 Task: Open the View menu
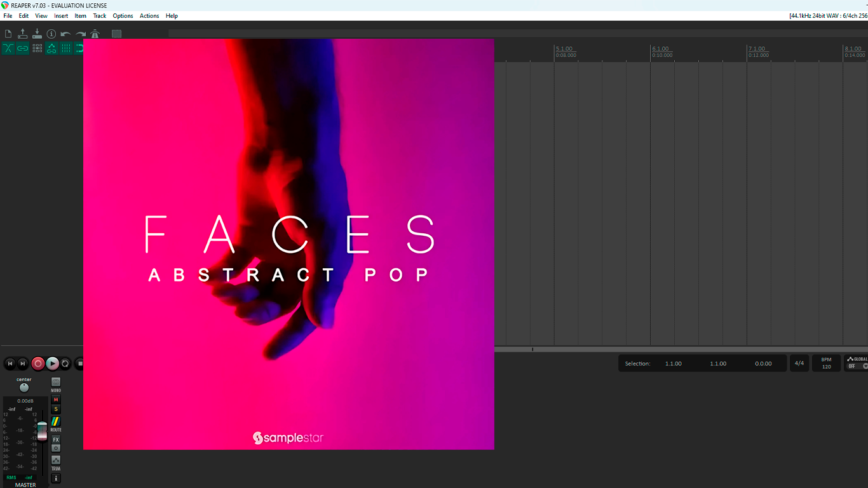pos(41,16)
